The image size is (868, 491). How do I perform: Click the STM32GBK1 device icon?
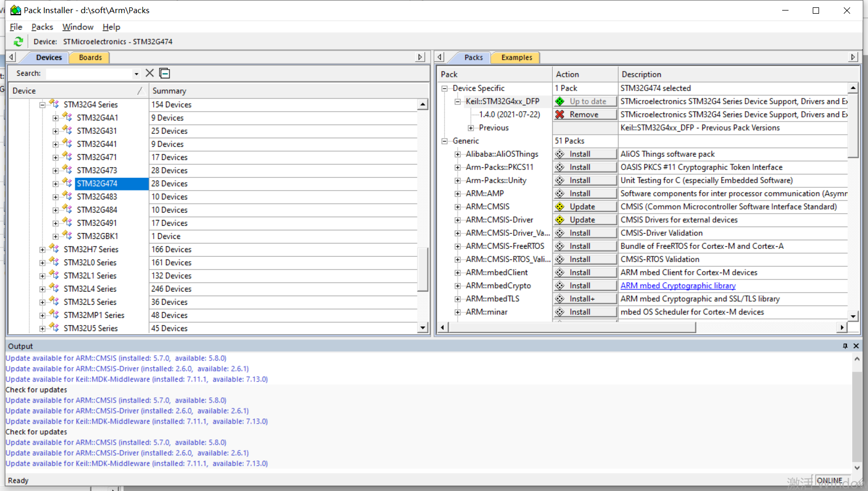(67, 235)
